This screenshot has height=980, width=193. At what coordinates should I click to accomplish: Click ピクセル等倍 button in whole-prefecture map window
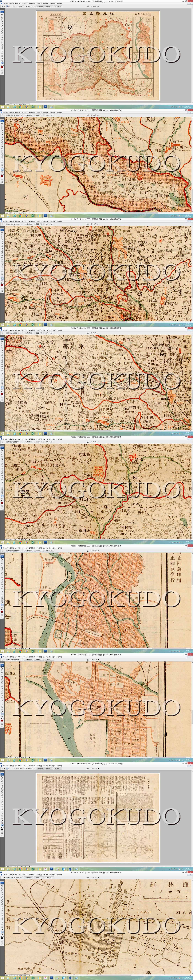tap(40, 6)
